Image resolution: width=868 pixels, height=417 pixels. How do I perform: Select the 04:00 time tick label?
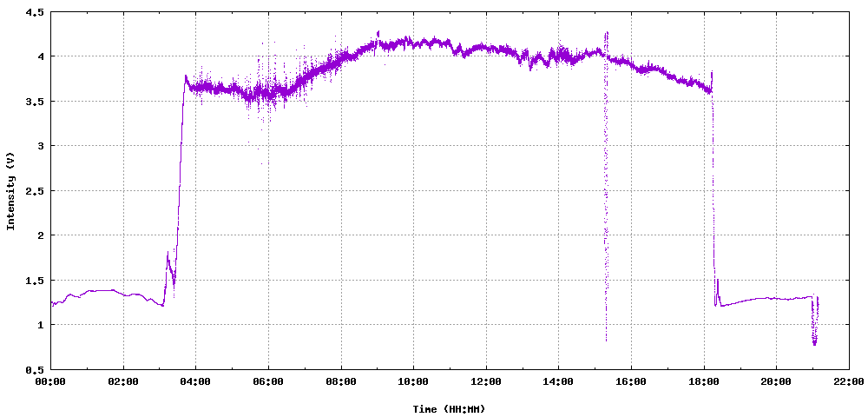(196, 381)
